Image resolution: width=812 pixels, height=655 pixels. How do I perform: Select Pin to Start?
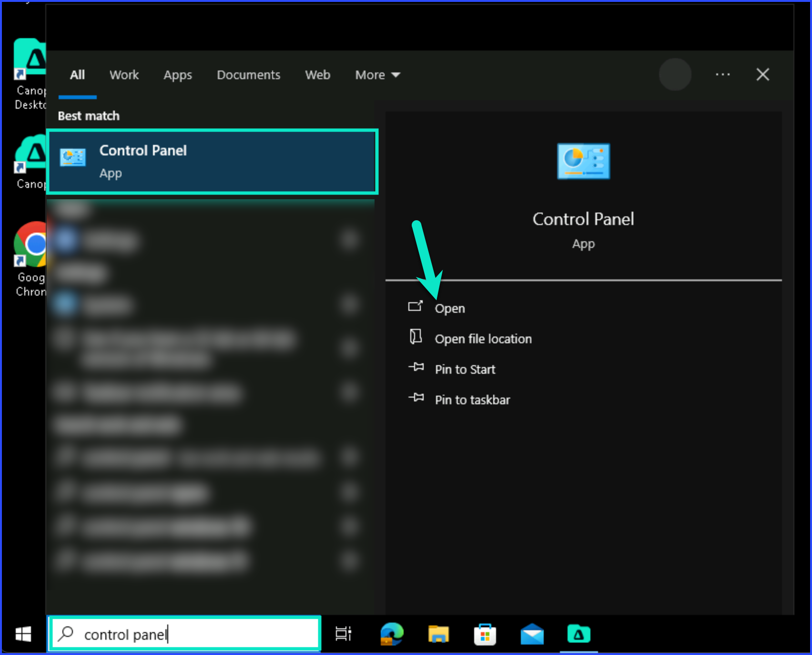click(x=465, y=369)
